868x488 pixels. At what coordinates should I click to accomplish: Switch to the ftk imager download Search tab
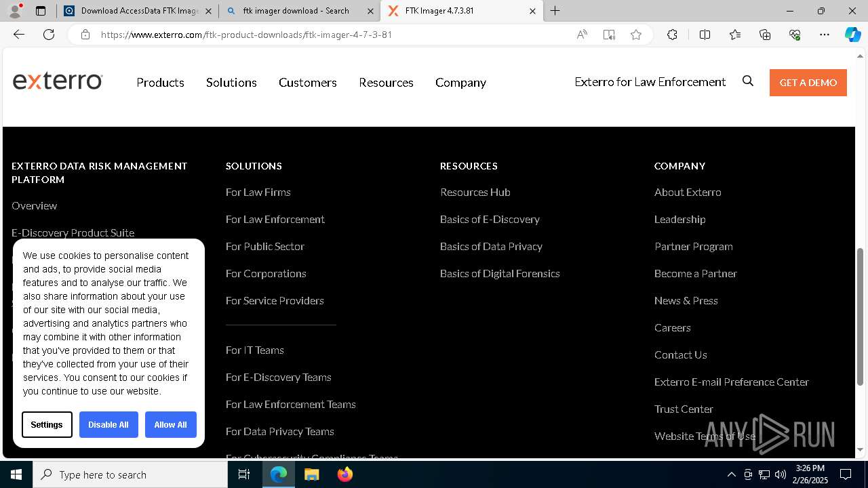click(x=299, y=11)
